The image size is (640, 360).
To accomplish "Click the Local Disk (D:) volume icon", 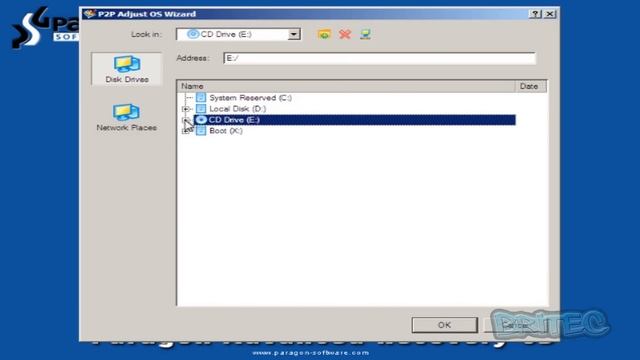I will pos(201,109).
